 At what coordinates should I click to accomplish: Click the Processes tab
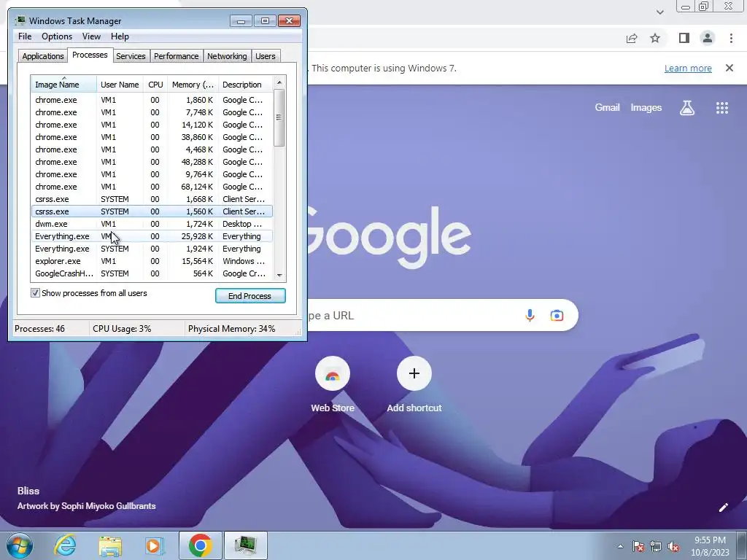click(x=90, y=55)
